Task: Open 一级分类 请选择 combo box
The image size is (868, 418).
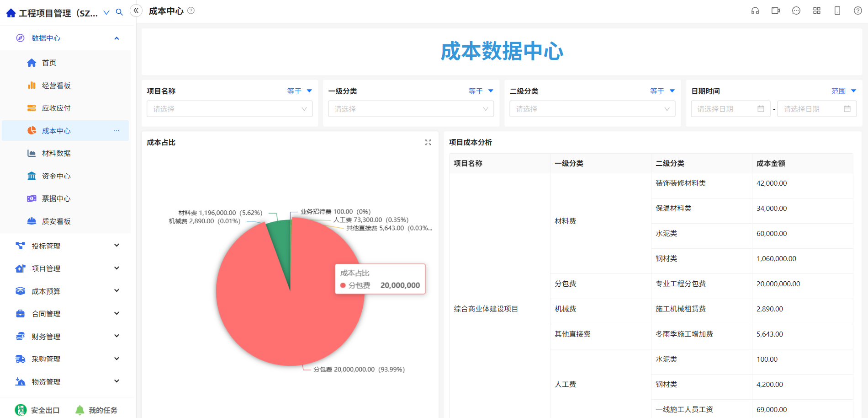Action: coord(411,109)
